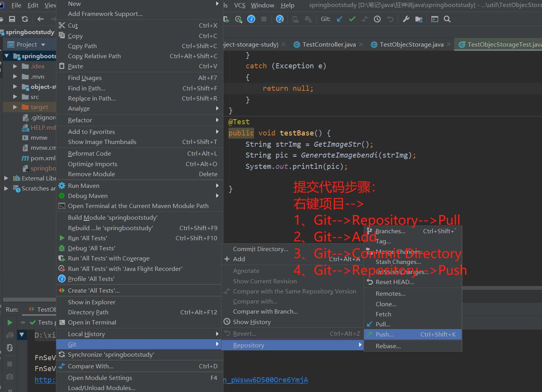Select Open in Terminal context item
This screenshot has height=392, width=542.
point(139,322)
